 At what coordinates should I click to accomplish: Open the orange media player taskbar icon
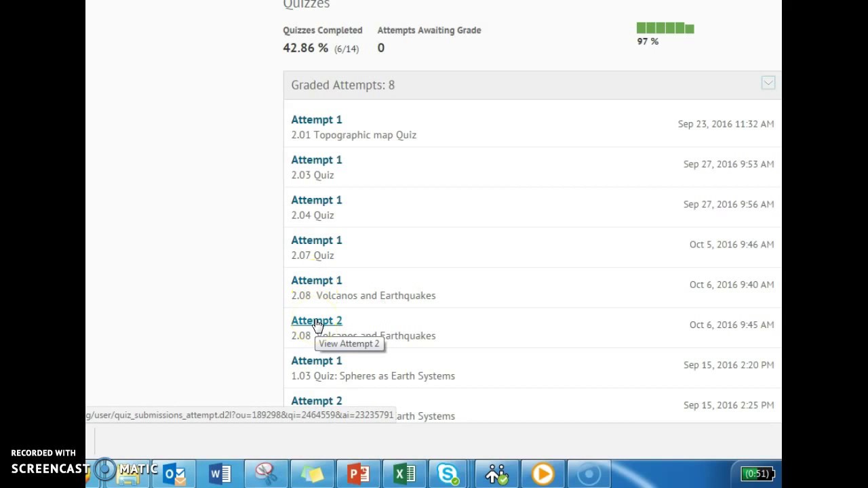[x=542, y=473]
